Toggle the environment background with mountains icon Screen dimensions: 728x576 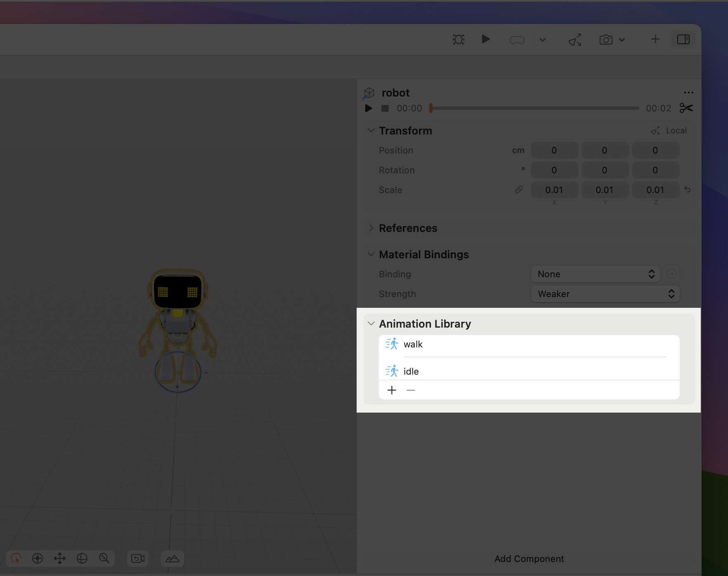tap(172, 558)
